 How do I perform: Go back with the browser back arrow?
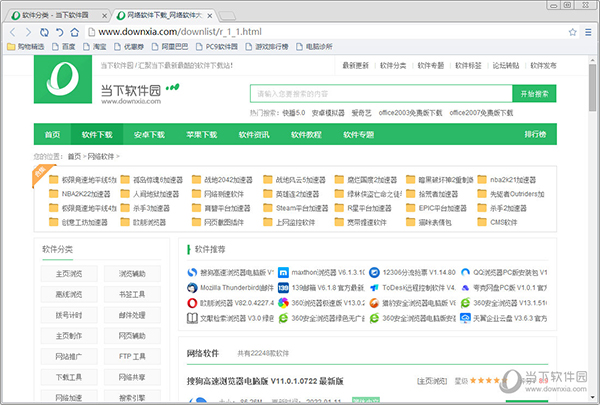pyautogui.click(x=13, y=32)
